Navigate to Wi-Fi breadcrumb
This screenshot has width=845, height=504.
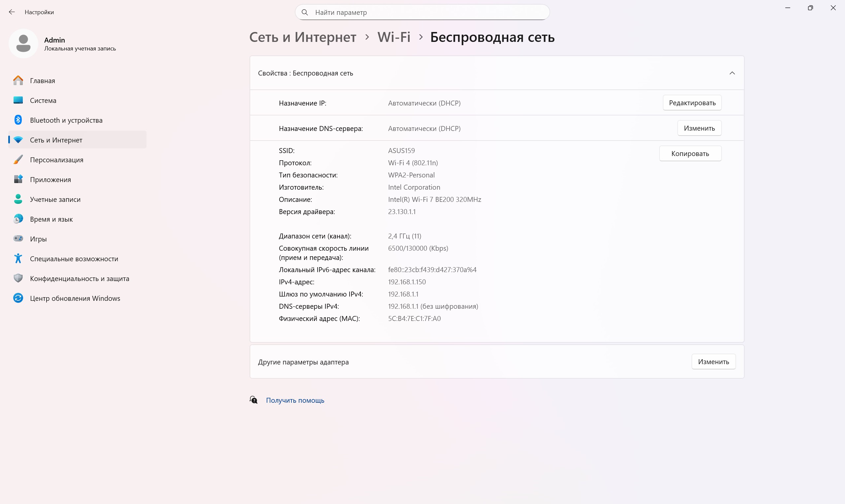tap(394, 37)
